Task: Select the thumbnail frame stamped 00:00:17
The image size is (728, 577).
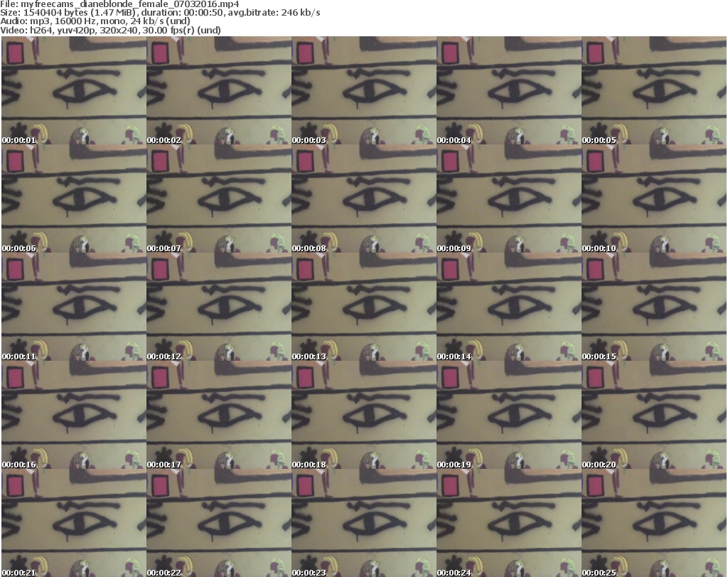Action: [219, 415]
